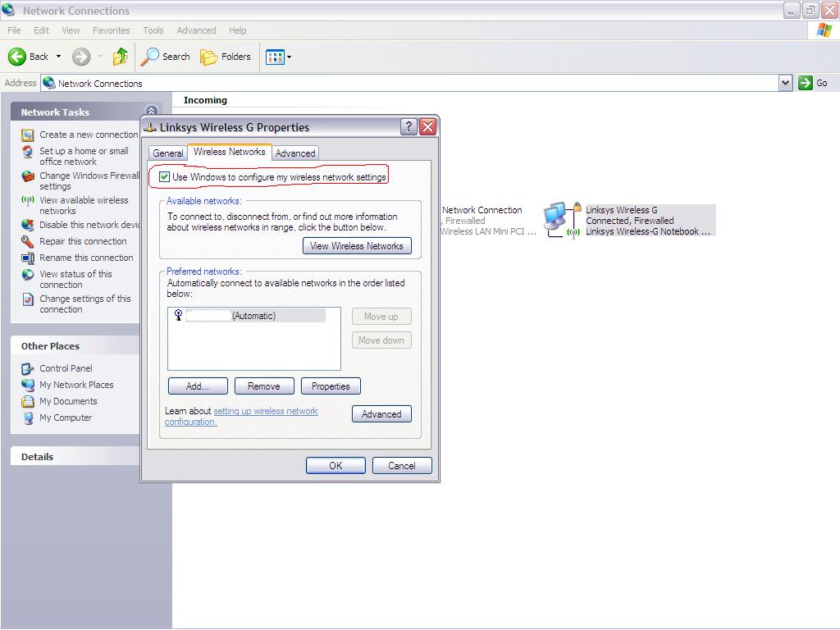Open the View menu
840x630 pixels.
pyautogui.click(x=71, y=30)
